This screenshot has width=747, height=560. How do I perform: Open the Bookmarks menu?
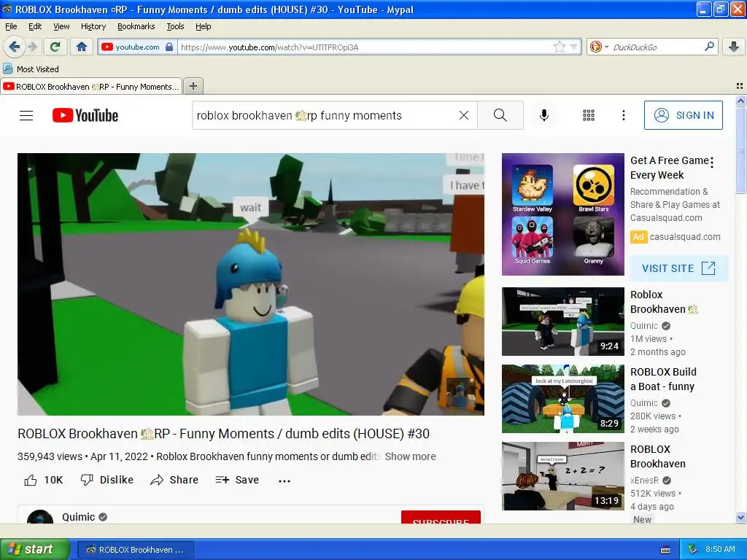[136, 26]
